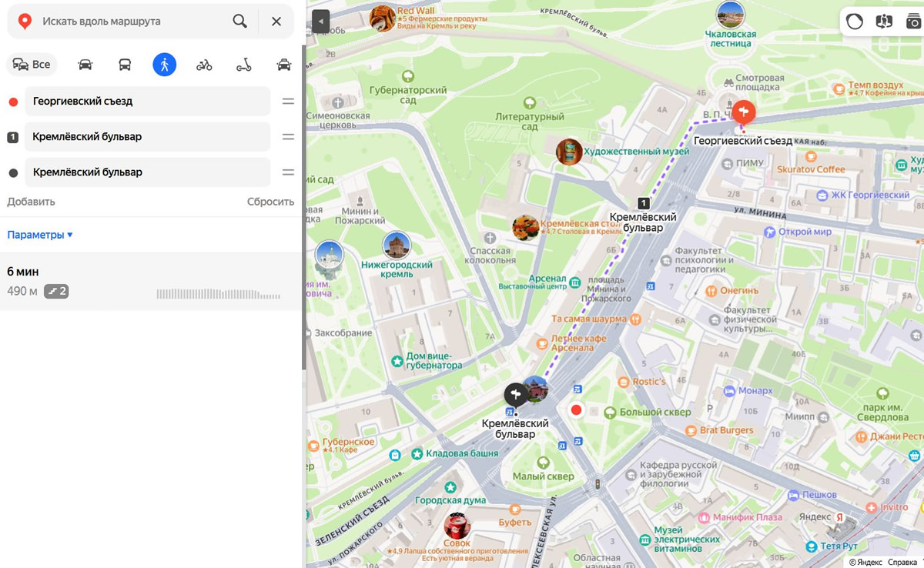The width and height of the screenshot is (924, 568).
Task: Click the photo camera map control
Action: tap(913, 22)
